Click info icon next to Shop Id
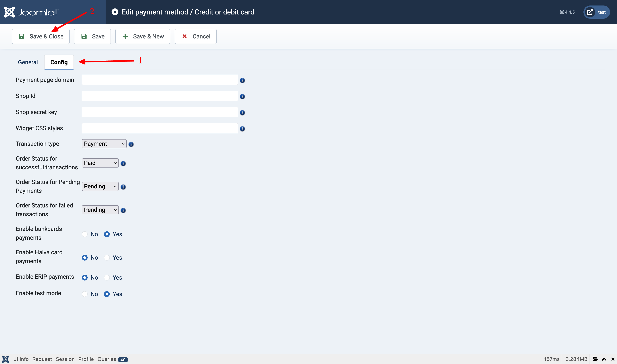 click(242, 96)
